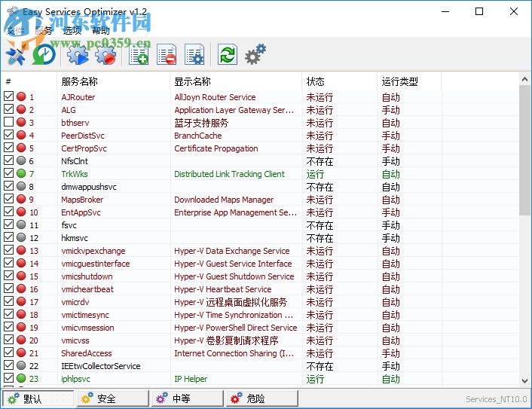
Task: Uncheck the vmicheartbeat service checkbox
Action: pyautogui.click(x=9, y=288)
